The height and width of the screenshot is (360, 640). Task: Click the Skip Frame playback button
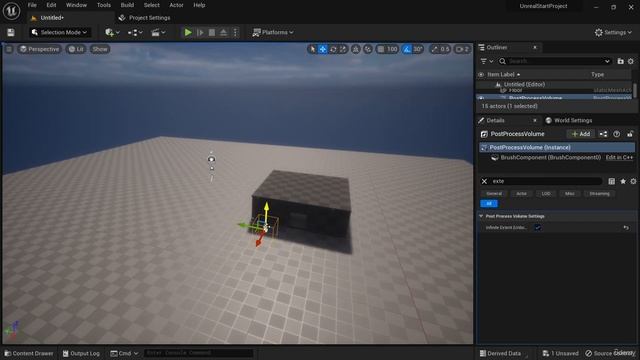[x=200, y=32]
